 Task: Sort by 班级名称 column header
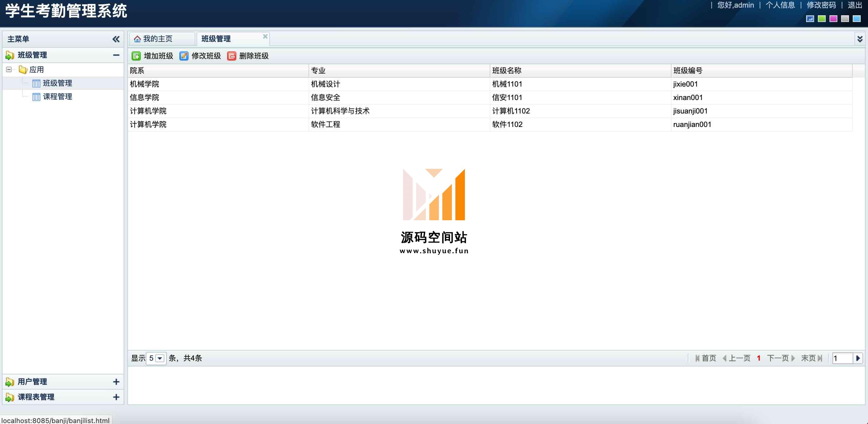pyautogui.click(x=581, y=71)
